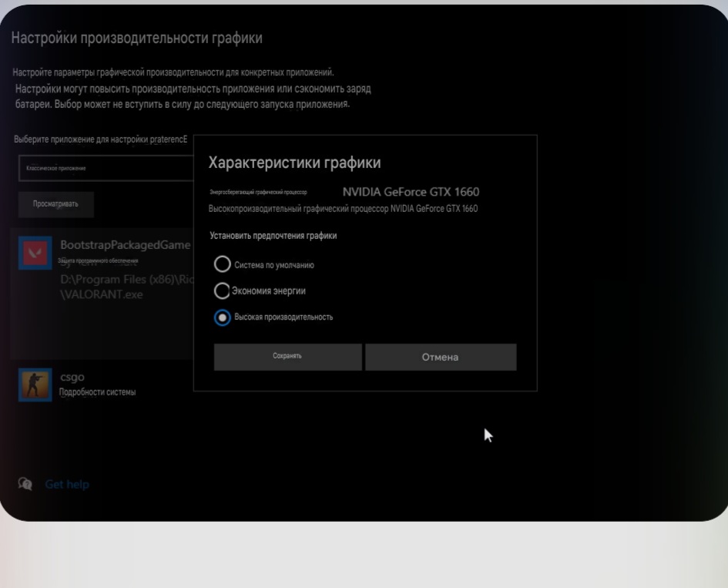
Task: Click the Установить предпочтения графики label
Action: (x=273, y=236)
